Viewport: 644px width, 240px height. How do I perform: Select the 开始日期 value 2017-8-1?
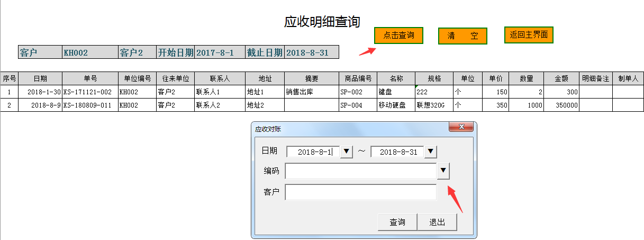tap(220, 52)
